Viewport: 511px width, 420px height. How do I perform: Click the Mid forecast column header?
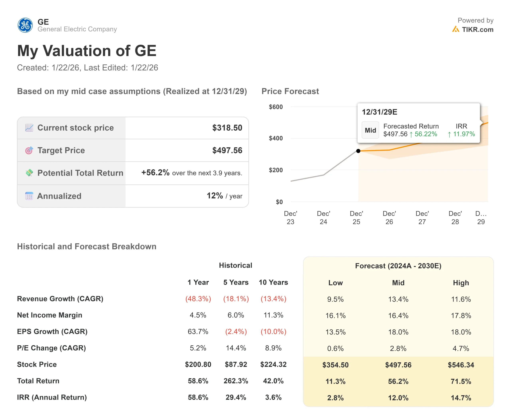pyautogui.click(x=398, y=283)
